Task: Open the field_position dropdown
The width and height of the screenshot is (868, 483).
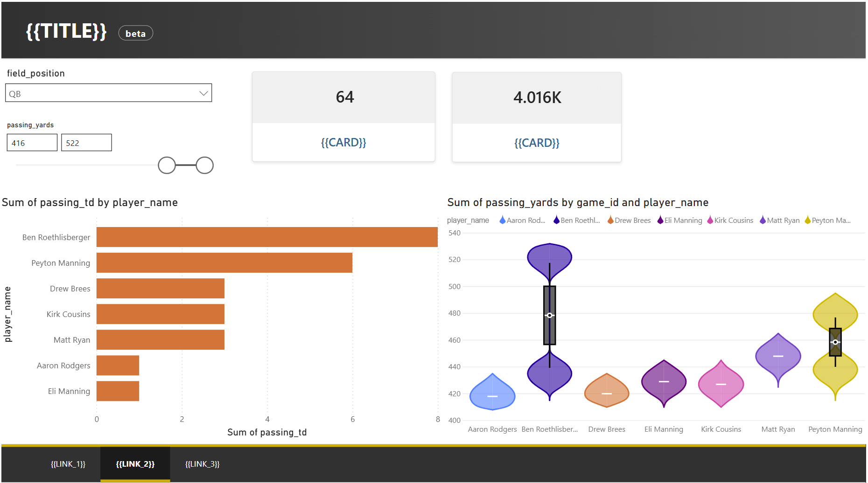Action: click(108, 93)
